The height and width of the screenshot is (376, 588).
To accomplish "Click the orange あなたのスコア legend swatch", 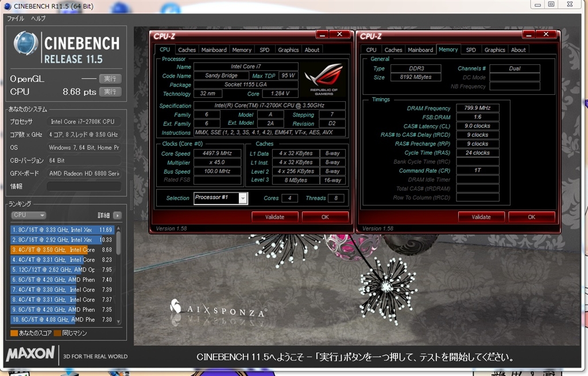I will coord(14,333).
